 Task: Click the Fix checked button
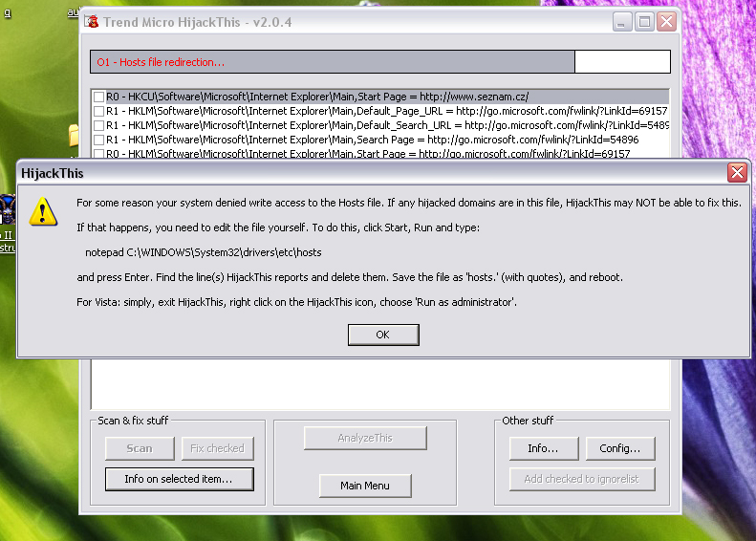pyautogui.click(x=218, y=448)
